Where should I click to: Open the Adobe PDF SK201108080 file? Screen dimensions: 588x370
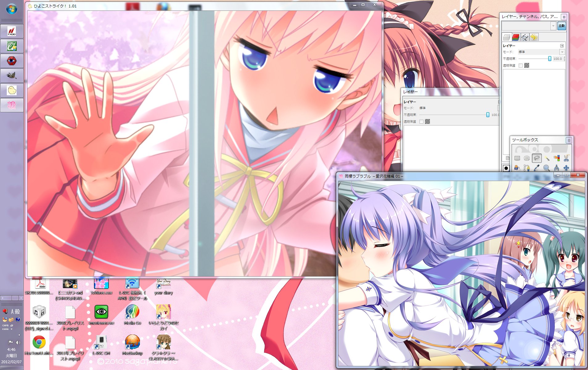point(39,286)
